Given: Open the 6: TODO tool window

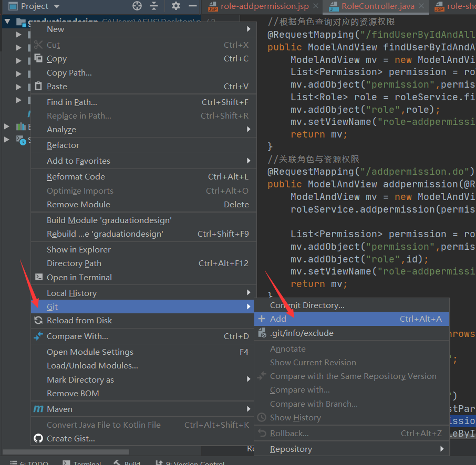Looking at the screenshot, I should [29, 463].
